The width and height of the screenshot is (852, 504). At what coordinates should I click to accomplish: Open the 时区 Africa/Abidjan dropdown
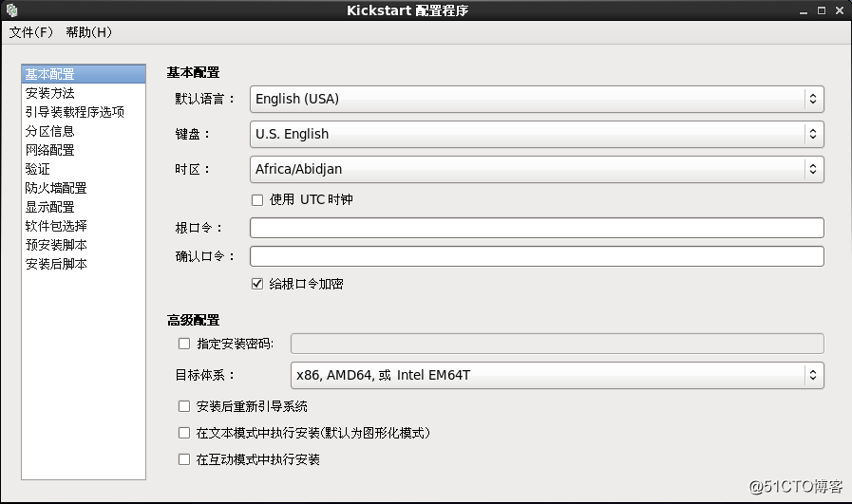537,169
